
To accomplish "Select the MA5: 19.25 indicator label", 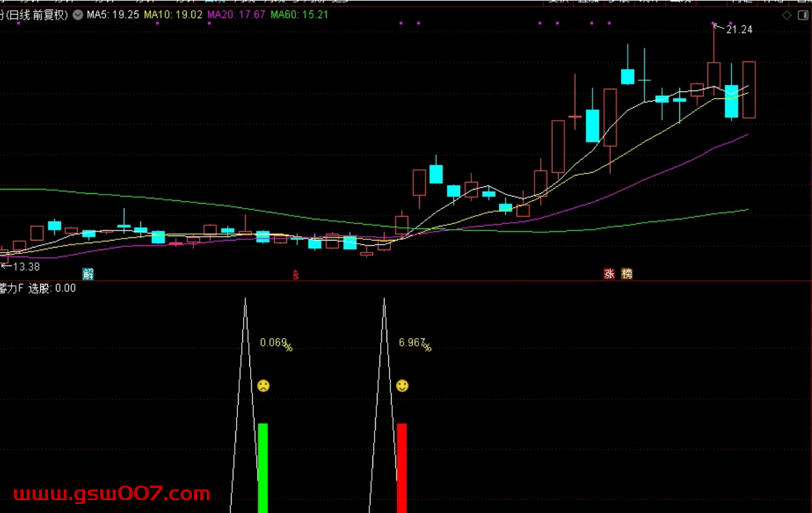I will point(113,15).
